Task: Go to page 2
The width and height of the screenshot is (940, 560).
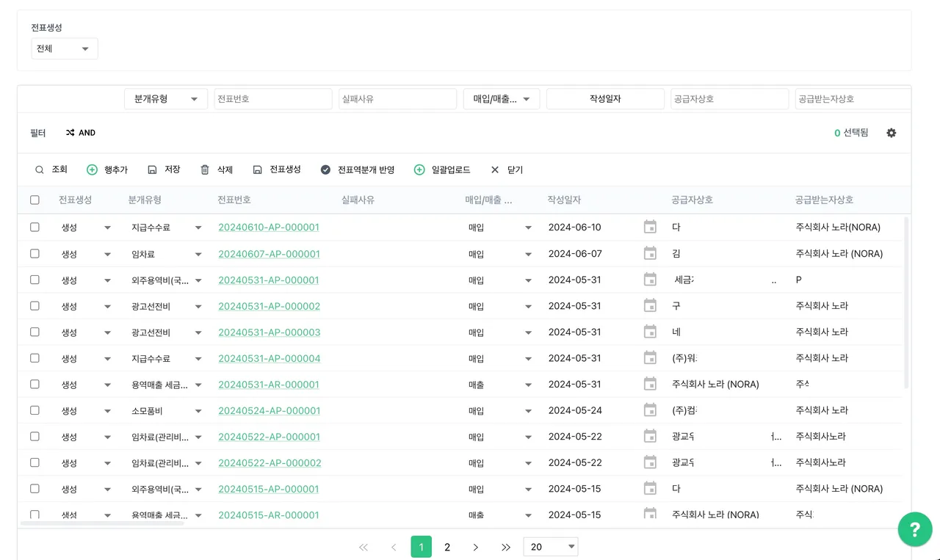Action: [447, 547]
